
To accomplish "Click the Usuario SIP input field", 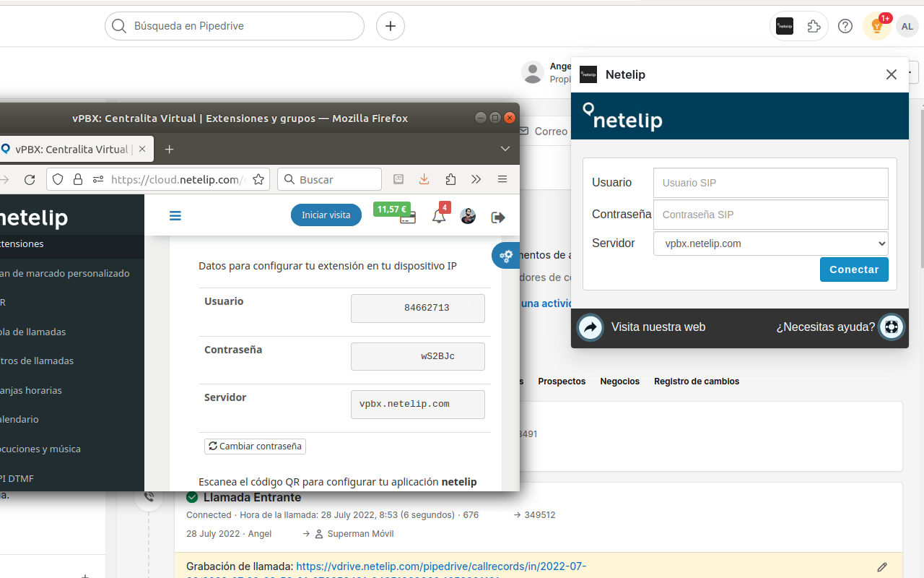I will point(771,183).
